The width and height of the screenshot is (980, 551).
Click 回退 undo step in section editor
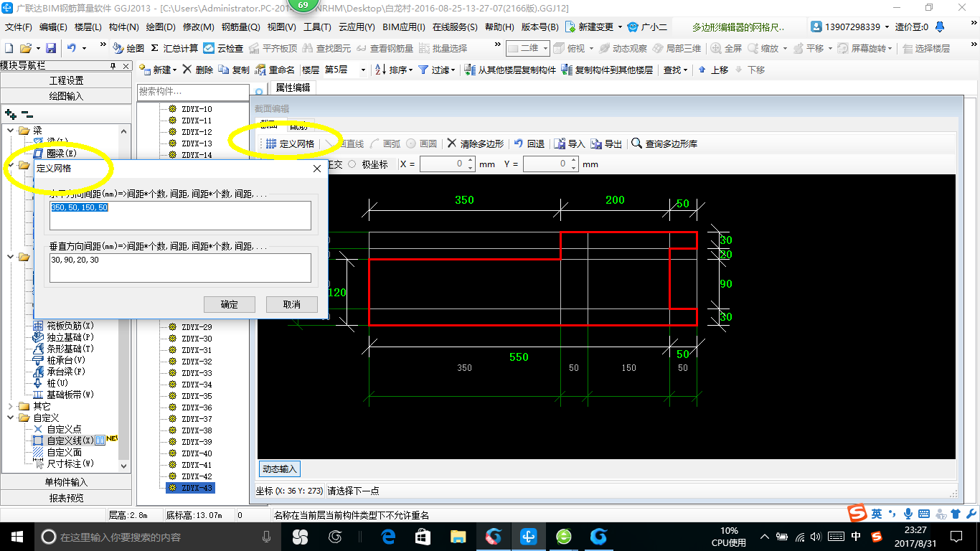pos(529,143)
